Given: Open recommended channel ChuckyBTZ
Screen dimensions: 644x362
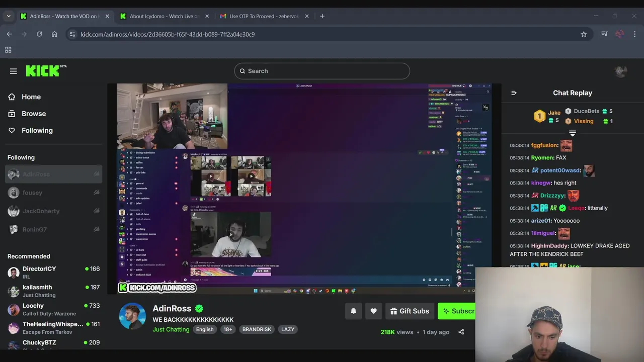Looking at the screenshot, I should pos(53,344).
